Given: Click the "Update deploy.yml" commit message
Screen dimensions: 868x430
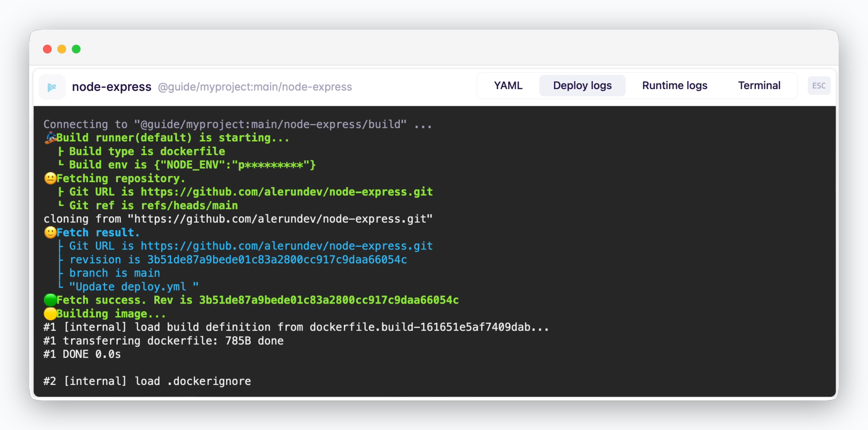Looking at the screenshot, I should (x=134, y=286).
